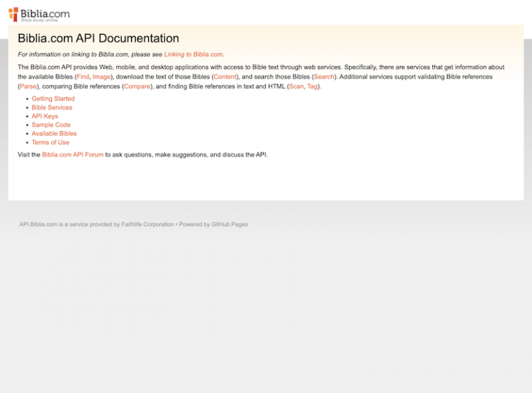Click the Faithlife Corporation footer link
532x393 pixels.
(x=148, y=225)
